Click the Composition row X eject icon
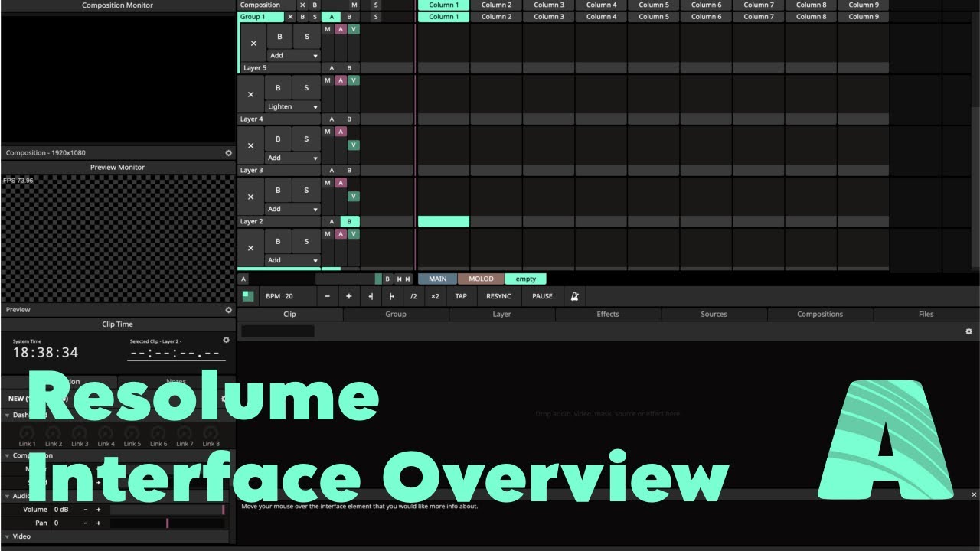The height and width of the screenshot is (551, 980). pyautogui.click(x=302, y=5)
